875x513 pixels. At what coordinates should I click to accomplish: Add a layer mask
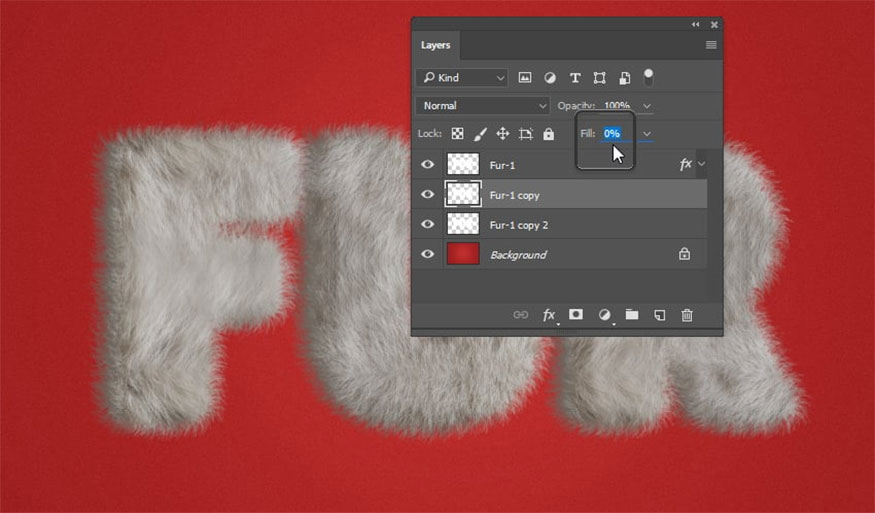(576, 315)
